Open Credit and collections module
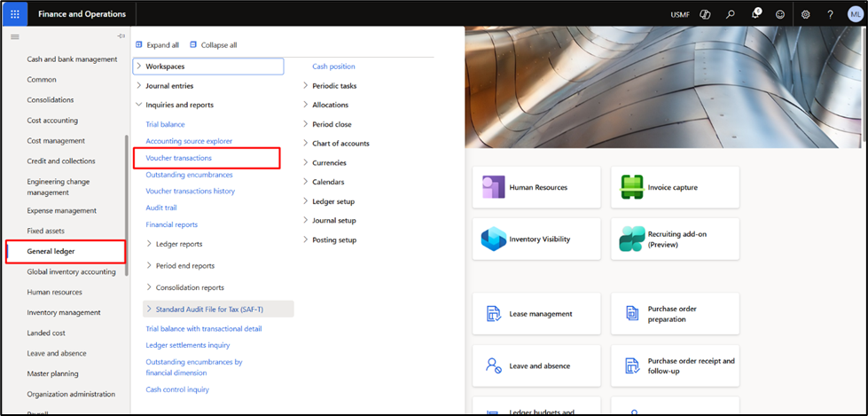Image resolution: width=868 pixels, height=416 pixels. (61, 161)
